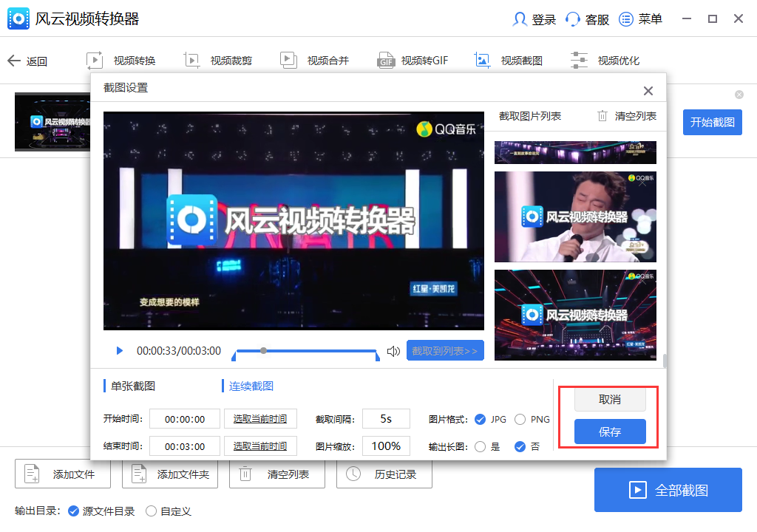Click the video file thumbnail in main window
The width and height of the screenshot is (757, 532).
click(x=52, y=122)
